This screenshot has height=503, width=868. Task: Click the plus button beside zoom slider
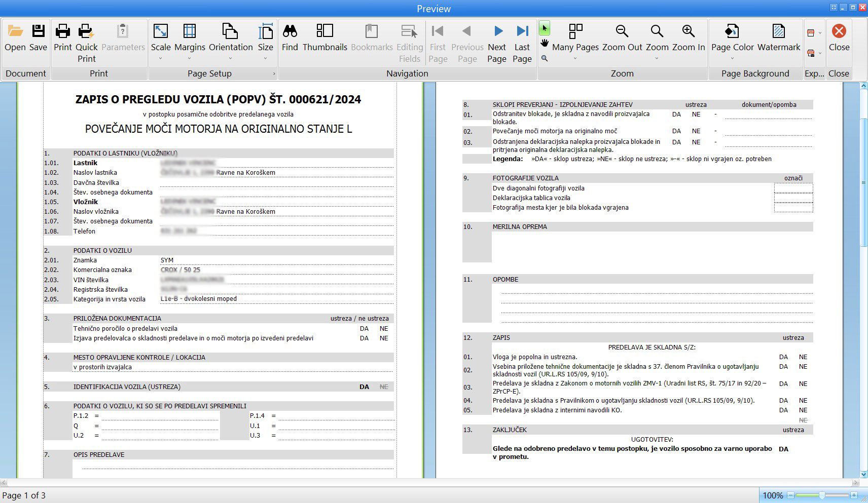pos(854,495)
